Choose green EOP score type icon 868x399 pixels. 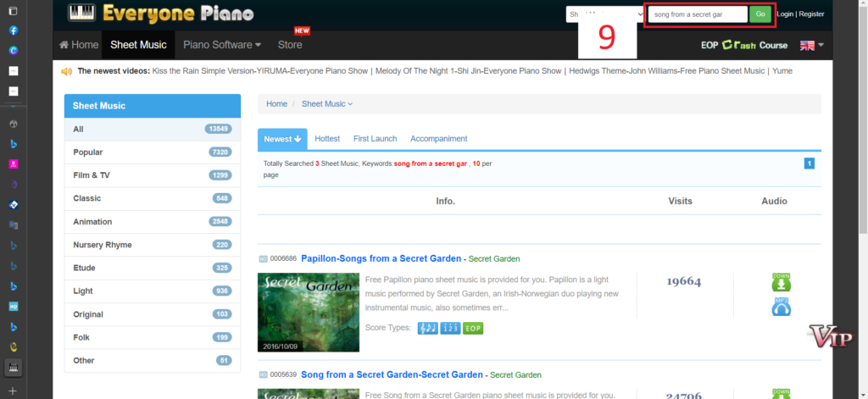473,328
